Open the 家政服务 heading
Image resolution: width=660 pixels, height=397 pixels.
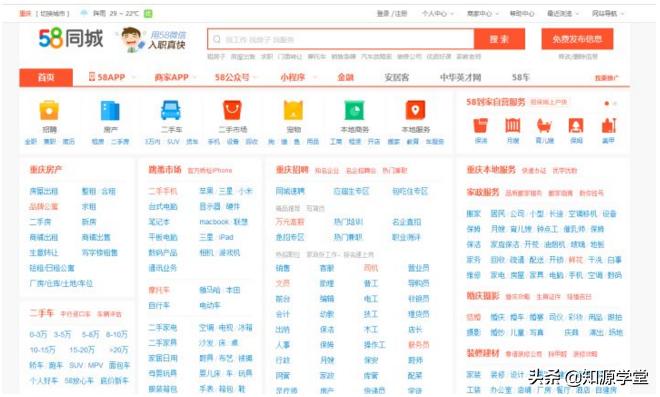(483, 192)
